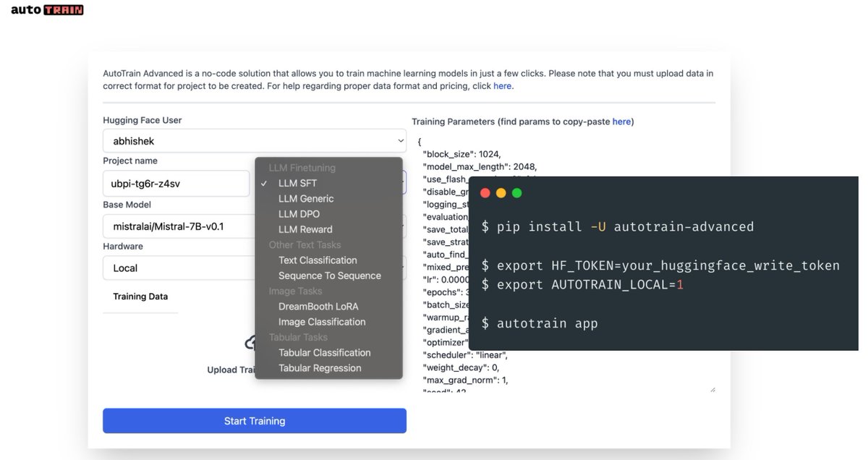868x460 pixels.
Task: Click the export HF_TOKEN command line
Action: click(x=660, y=265)
